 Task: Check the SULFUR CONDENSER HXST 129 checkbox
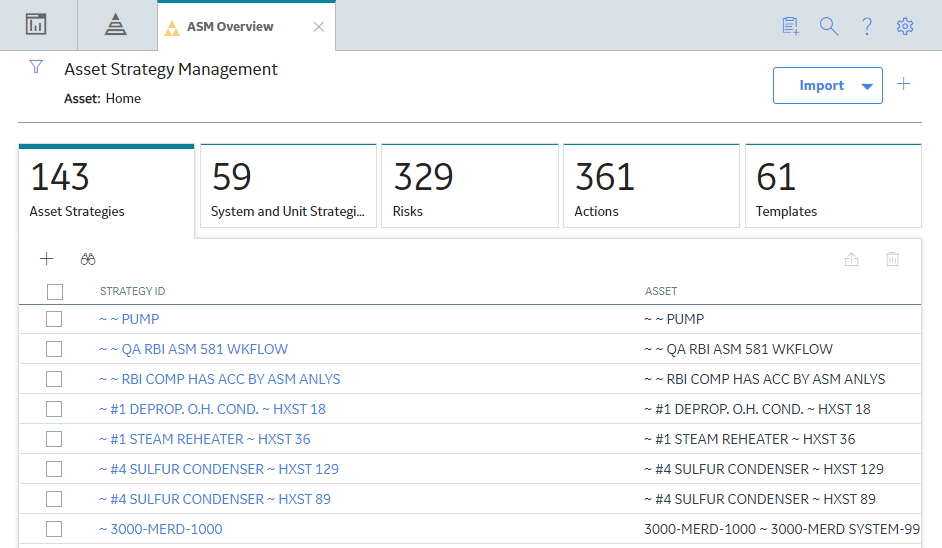tap(54, 469)
